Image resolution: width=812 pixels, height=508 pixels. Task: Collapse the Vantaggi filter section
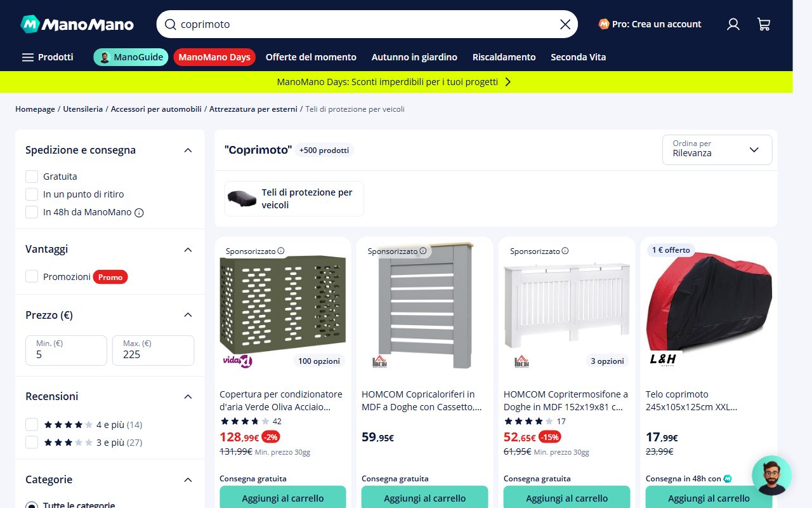[x=188, y=250]
